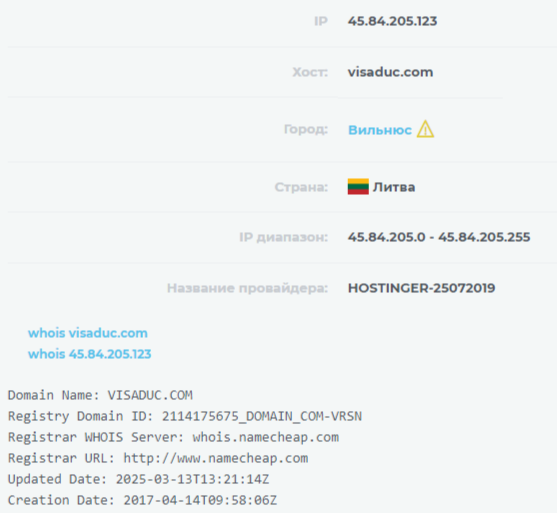Click the IP address 45.84.205.123 value
Viewport: 557px width, 513px height.
coord(393,21)
